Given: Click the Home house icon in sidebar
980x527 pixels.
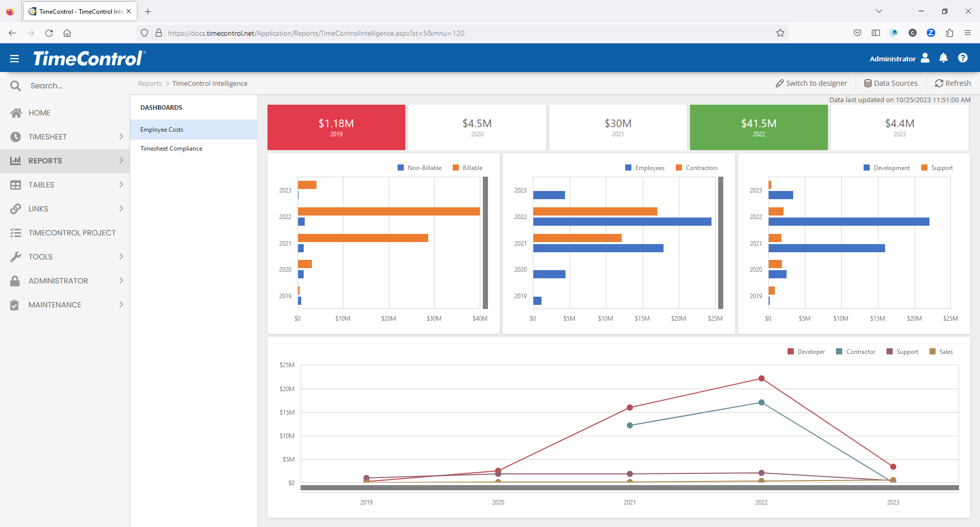Looking at the screenshot, I should click(16, 113).
